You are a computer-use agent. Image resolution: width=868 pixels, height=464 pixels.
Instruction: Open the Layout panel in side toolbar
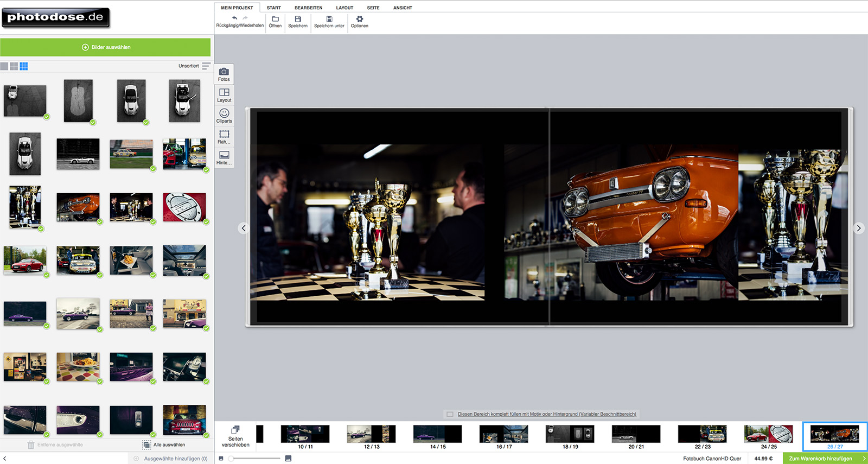(224, 95)
